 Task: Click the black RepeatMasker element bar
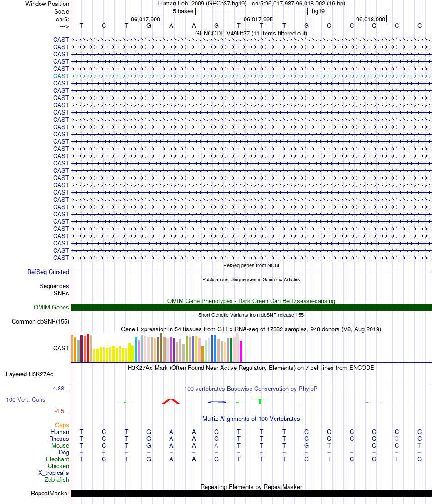coord(251,494)
